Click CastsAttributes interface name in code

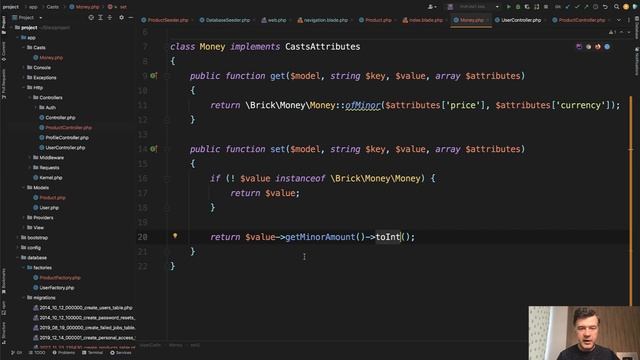click(x=322, y=47)
